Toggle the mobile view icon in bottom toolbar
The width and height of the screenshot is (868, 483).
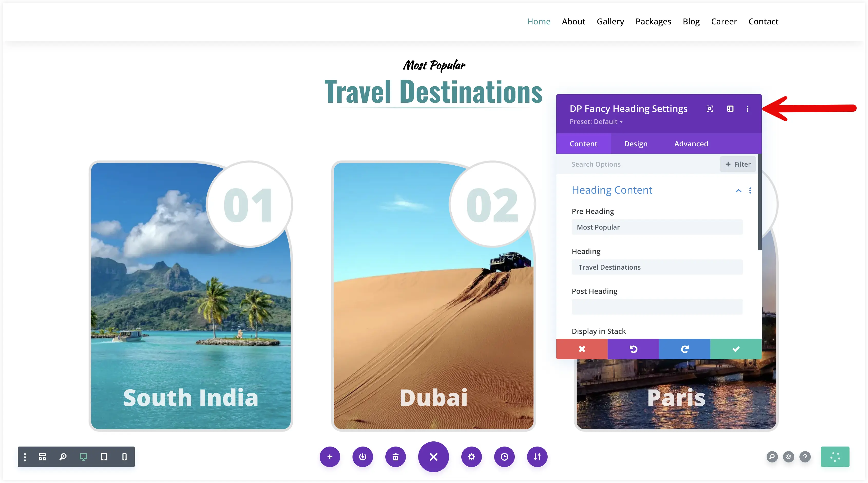click(x=125, y=457)
